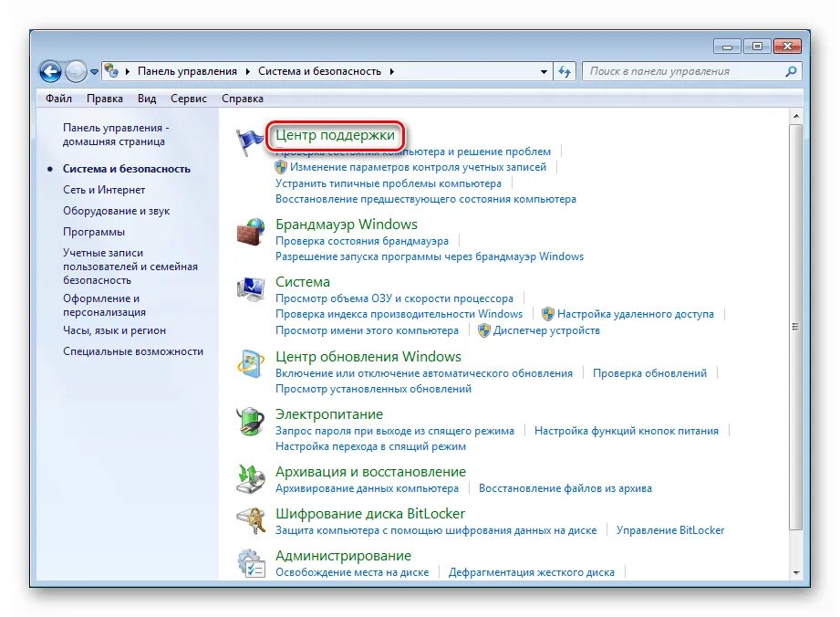The width and height of the screenshot is (840, 617).
Task: Click shield icon next to Диспетчер устройств
Action: pos(484,330)
